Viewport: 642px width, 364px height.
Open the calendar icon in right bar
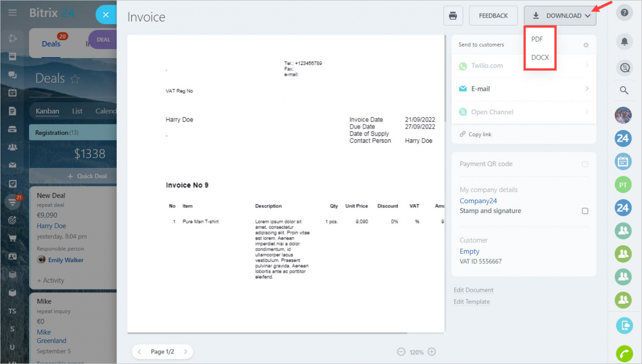[623, 161]
